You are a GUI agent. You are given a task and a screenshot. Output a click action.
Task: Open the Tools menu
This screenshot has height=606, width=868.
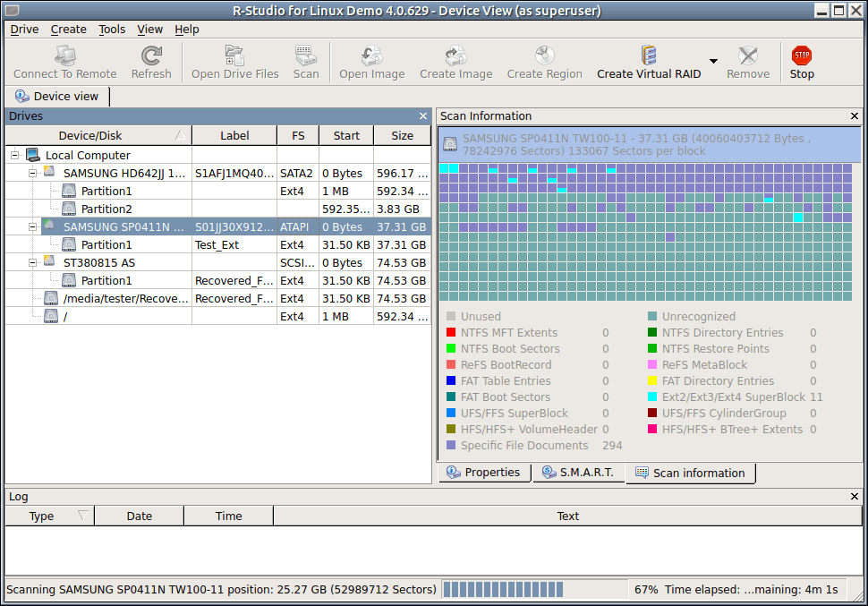point(112,30)
